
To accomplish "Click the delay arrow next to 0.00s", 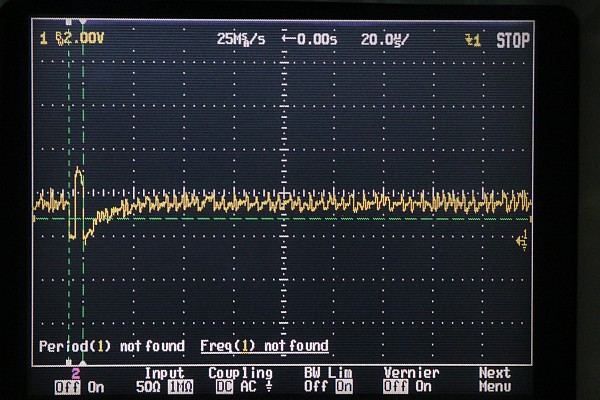I will pyautogui.click(x=288, y=39).
